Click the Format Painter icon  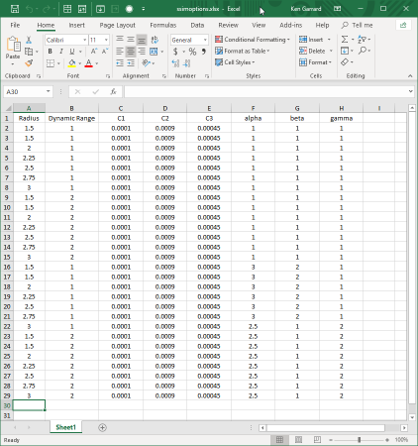[29, 62]
